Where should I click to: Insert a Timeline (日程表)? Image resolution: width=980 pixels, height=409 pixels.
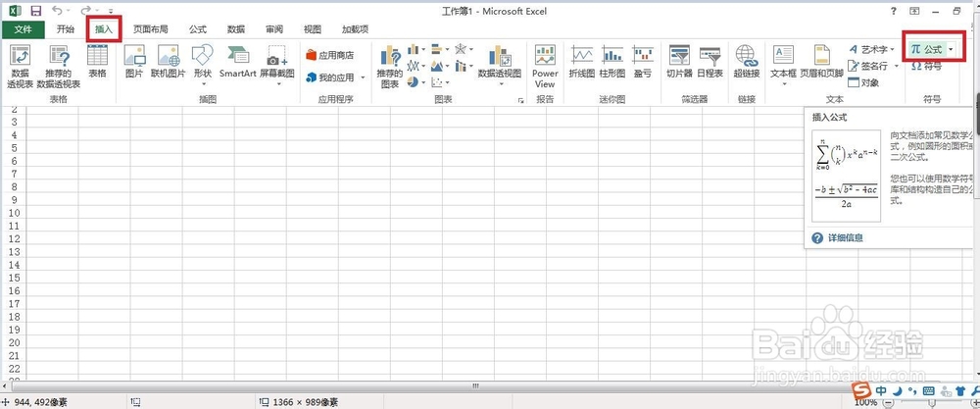click(x=710, y=61)
